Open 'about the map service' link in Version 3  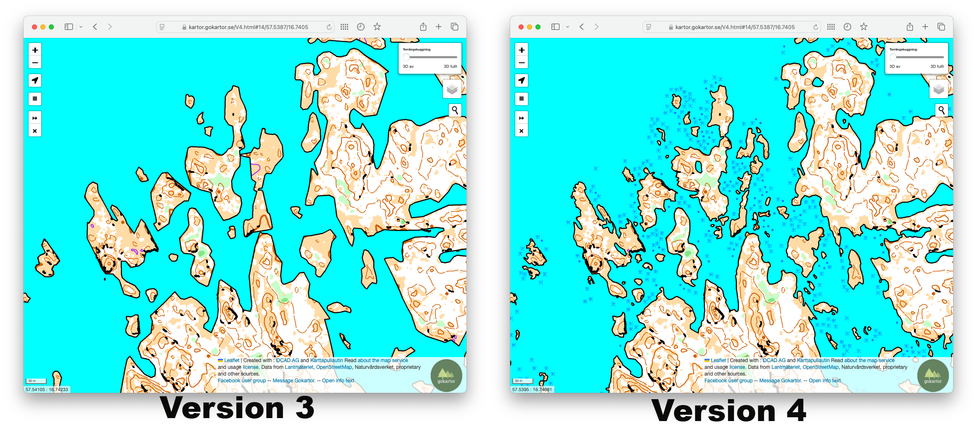click(x=383, y=360)
